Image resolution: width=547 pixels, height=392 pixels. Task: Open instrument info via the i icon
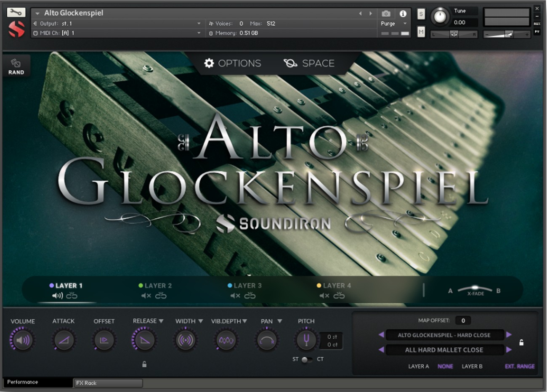pyautogui.click(x=404, y=13)
